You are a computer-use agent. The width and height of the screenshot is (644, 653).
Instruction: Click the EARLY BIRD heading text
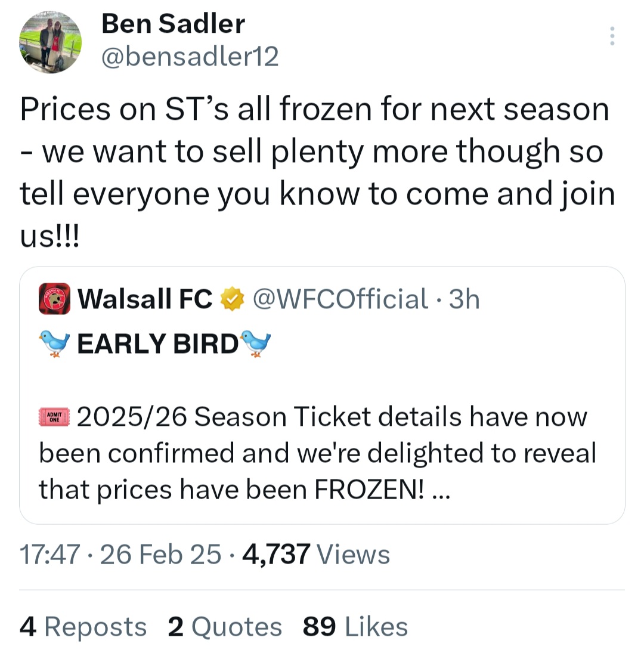[x=158, y=344]
